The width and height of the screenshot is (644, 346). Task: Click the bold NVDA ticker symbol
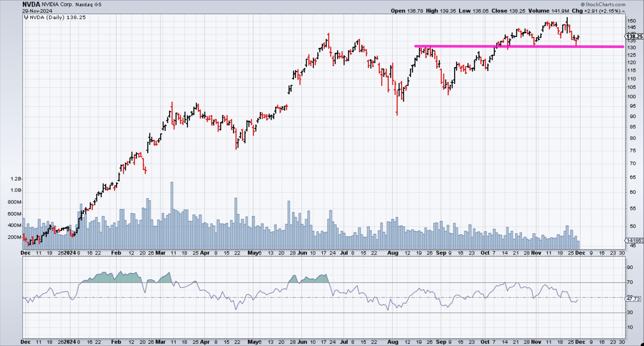(31, 5)
